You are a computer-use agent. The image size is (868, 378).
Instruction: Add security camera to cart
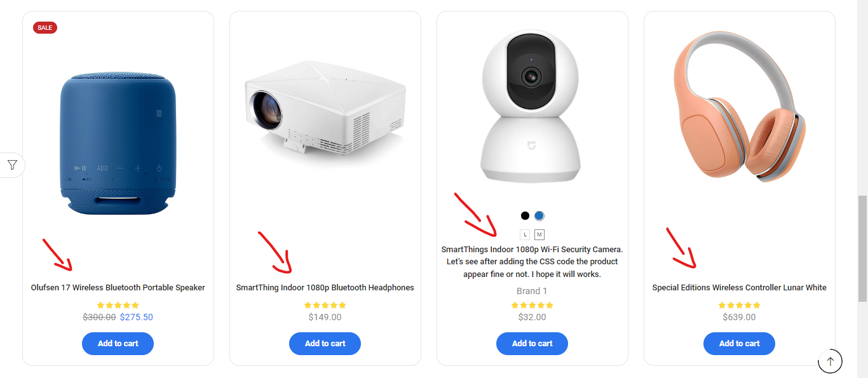click(x=532, y=344)
